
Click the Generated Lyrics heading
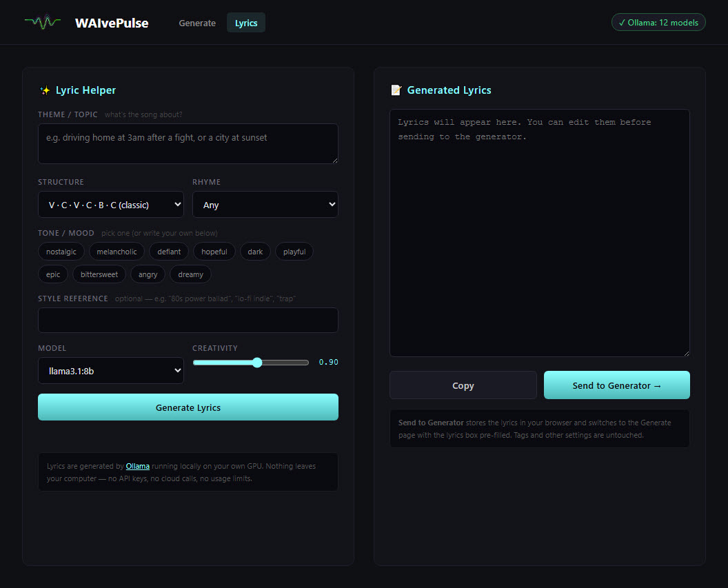coord(449,90)
